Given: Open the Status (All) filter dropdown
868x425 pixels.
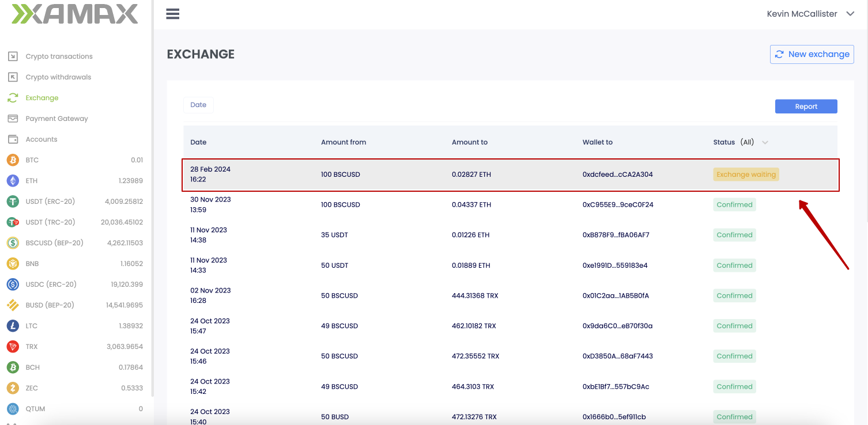Looking at the screenshot, I should point(741,142).
